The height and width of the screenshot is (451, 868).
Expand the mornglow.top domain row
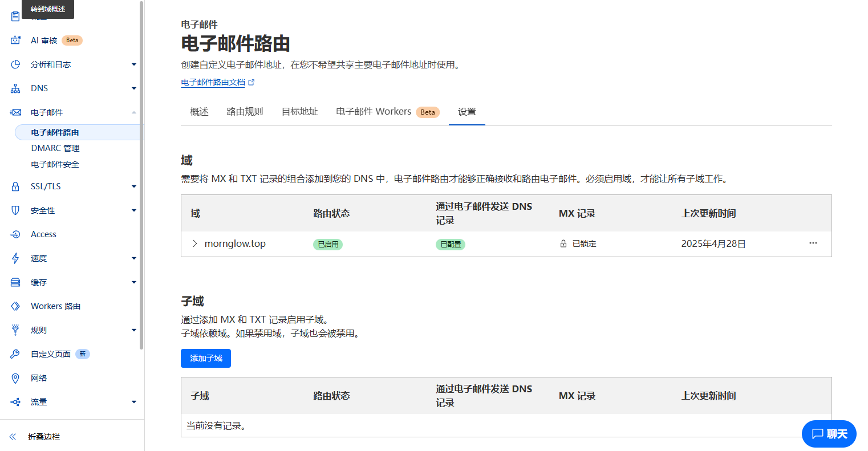[195, 243]
